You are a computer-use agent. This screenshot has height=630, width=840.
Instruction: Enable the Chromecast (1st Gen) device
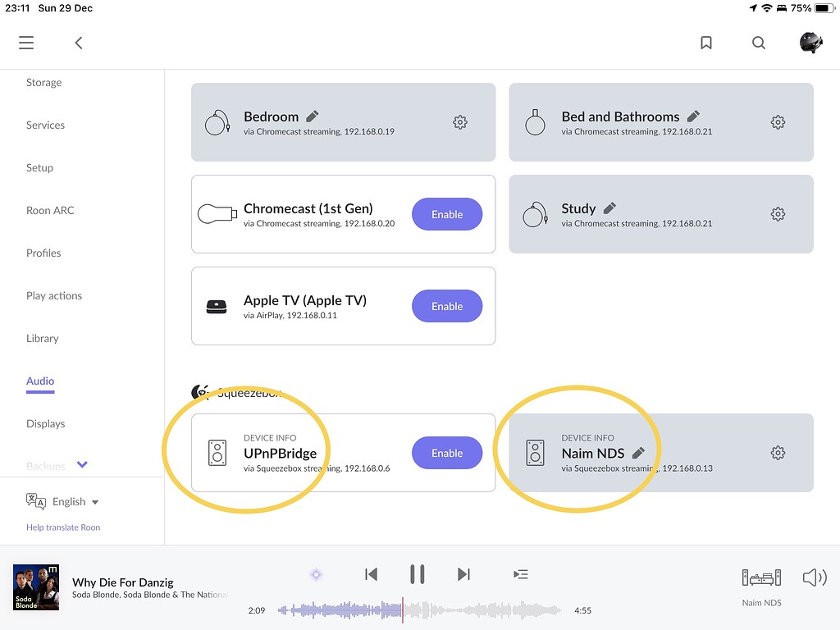click(x=447, y=214)
